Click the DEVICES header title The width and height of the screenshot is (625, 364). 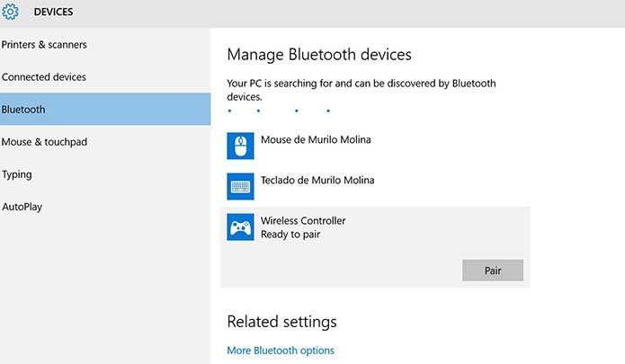tap(53, 12)
